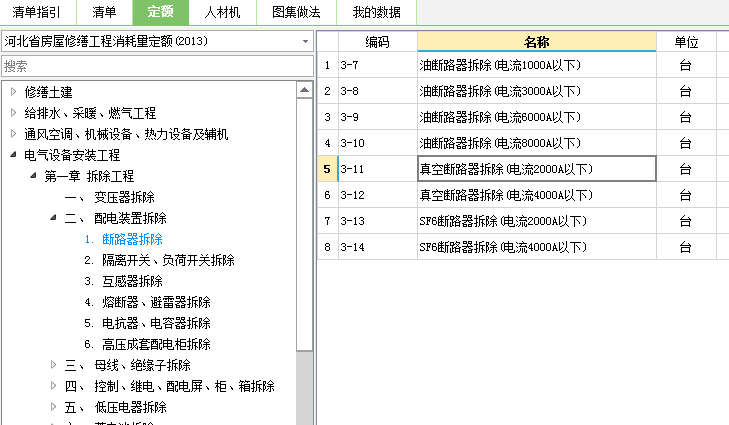Click the tree scrollbar up arrow
This screenshot has height=425, width=729.
click(305, 89)
